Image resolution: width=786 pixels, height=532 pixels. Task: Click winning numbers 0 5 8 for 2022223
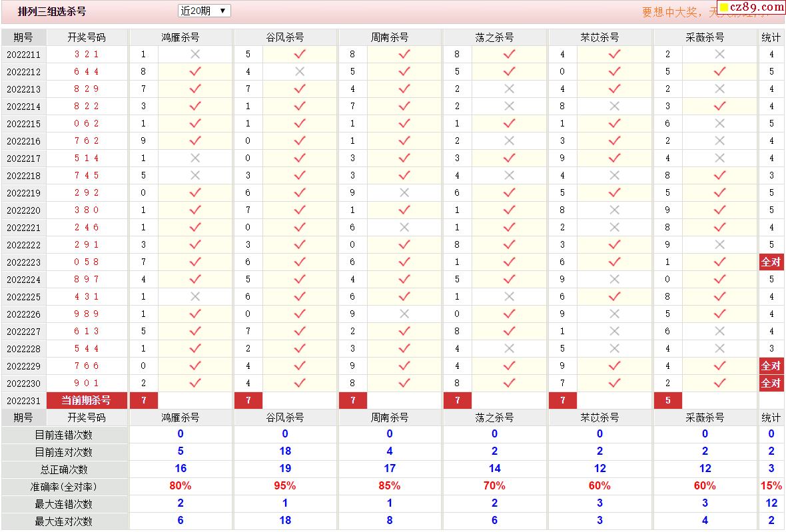click(x=86, y=262)
